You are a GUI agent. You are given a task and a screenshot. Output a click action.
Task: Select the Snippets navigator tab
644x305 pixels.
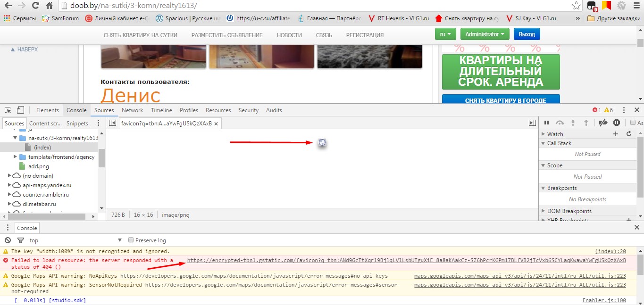[x=77, y=123]
